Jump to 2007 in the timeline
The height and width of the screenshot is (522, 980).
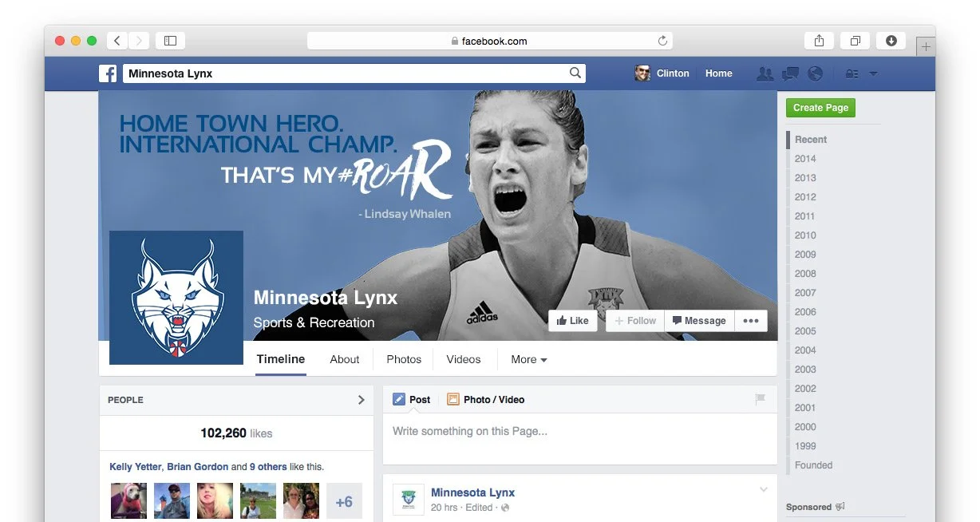tap(805, 293)
